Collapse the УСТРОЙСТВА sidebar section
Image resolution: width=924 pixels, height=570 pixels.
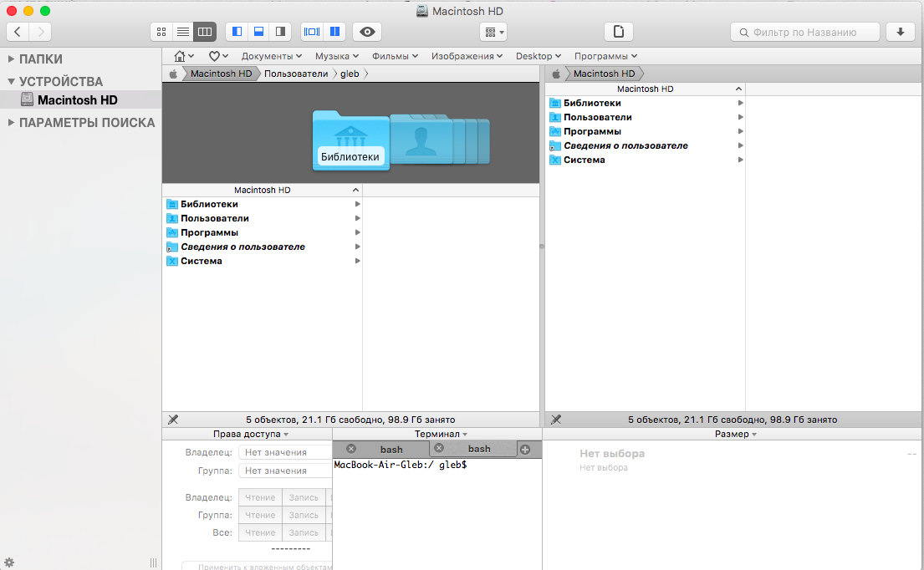pyautogui.click(x=11, y=81)
